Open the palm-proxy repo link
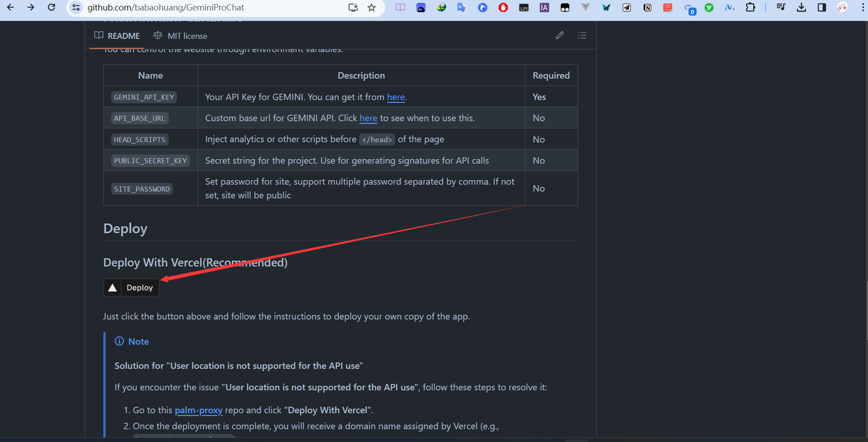 pyautogui.click(x=198, y=410)
